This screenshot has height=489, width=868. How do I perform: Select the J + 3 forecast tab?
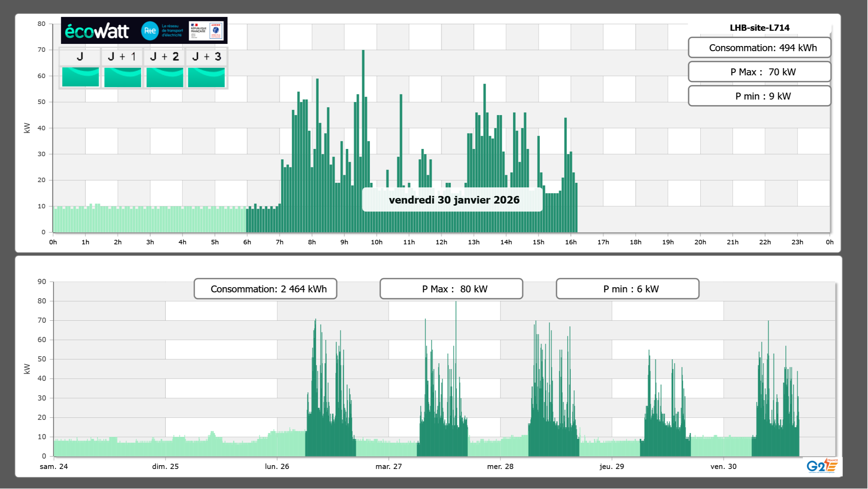tap(206, 57)
